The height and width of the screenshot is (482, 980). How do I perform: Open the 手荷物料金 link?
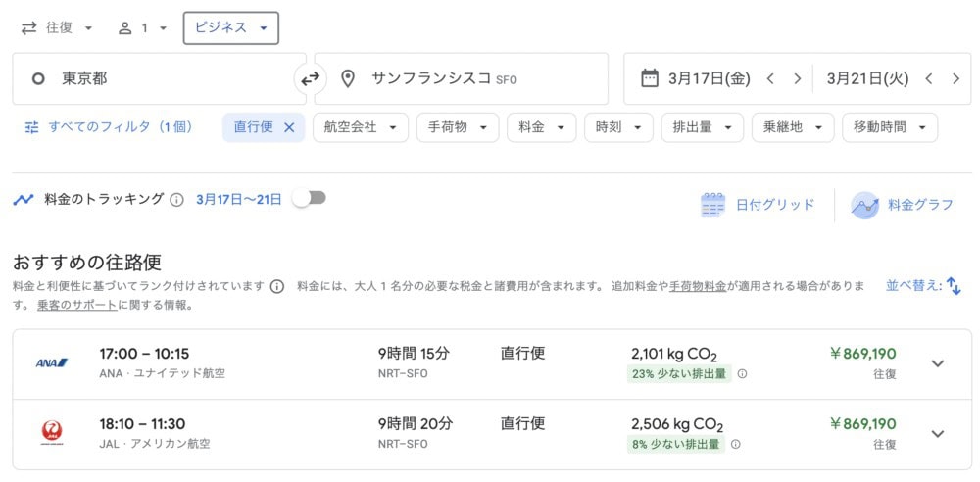click(698, 287)
